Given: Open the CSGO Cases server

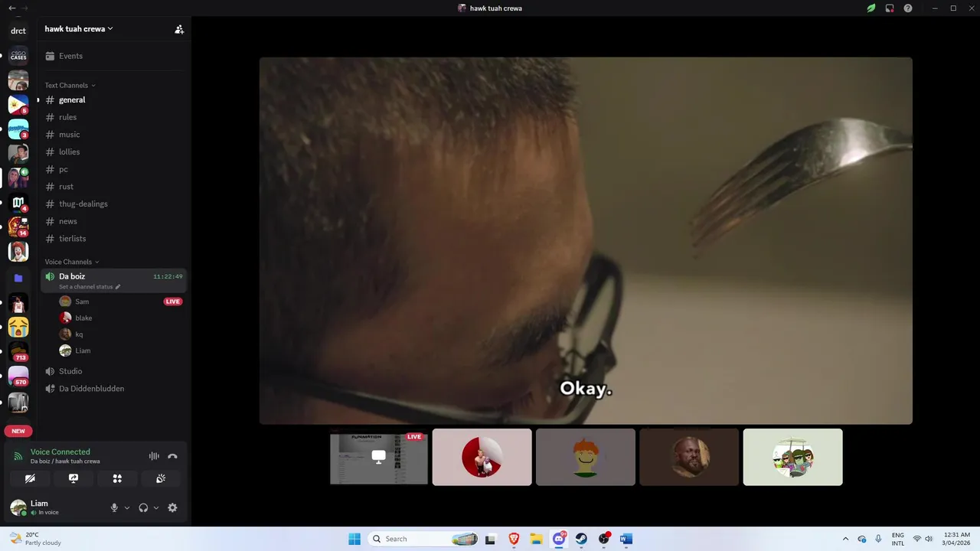Looking at the screenshot, I should 18,56.
